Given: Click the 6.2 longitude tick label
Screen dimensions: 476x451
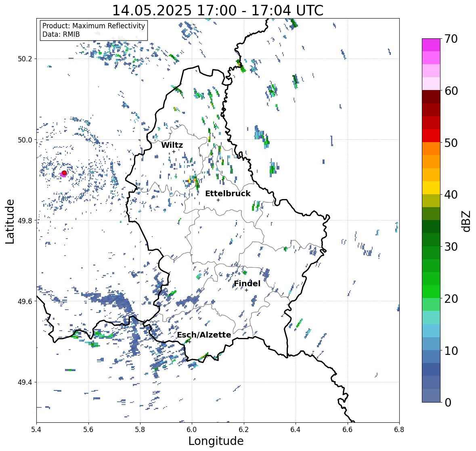Looking at the screenshot, I should 244,430.
